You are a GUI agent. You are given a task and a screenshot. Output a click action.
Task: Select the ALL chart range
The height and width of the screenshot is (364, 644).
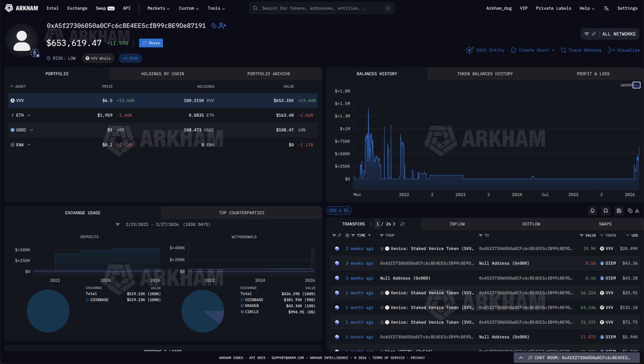tap(636, 85)
